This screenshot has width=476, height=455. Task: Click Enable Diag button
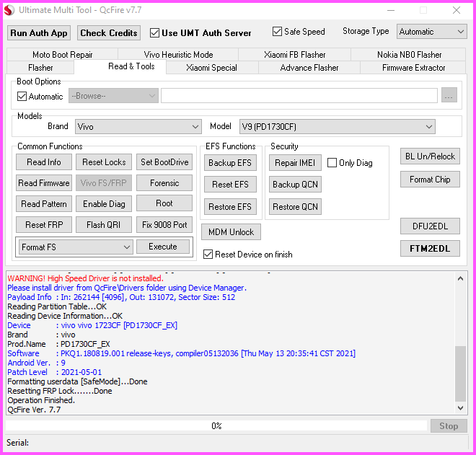[x=104, y=203]
